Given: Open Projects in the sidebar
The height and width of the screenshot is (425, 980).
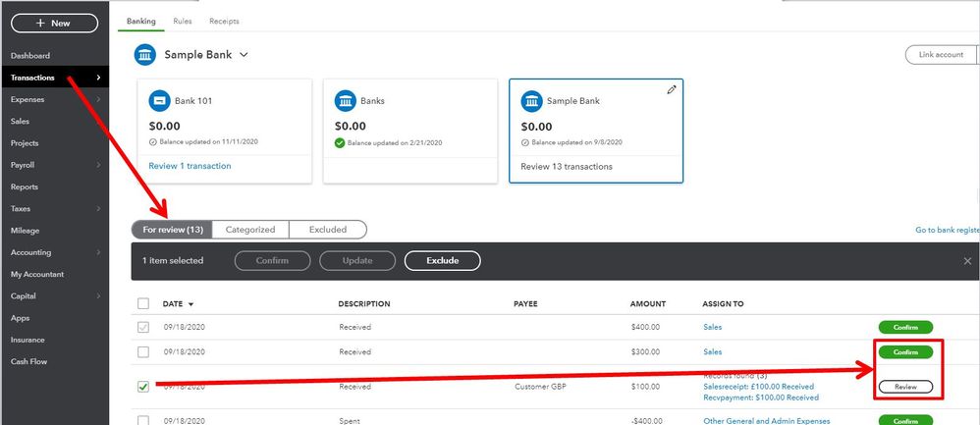Looking at the screenshot, I should (25, 143).
